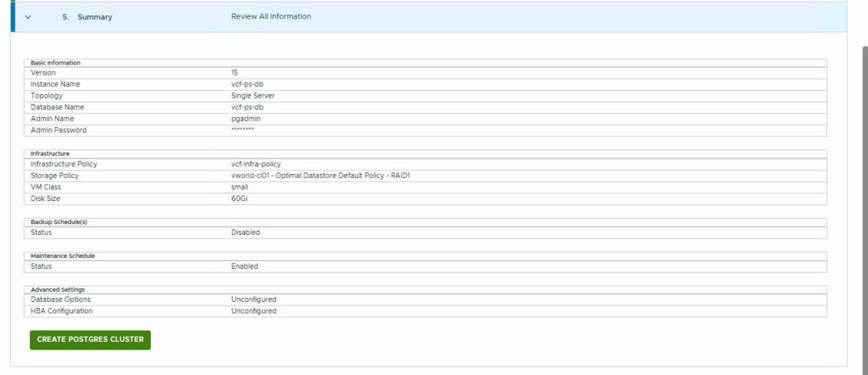Viewport: 868px width, 375px height.
Task: Click the Admin Name value pgadmin
Action: pos(246,119)
